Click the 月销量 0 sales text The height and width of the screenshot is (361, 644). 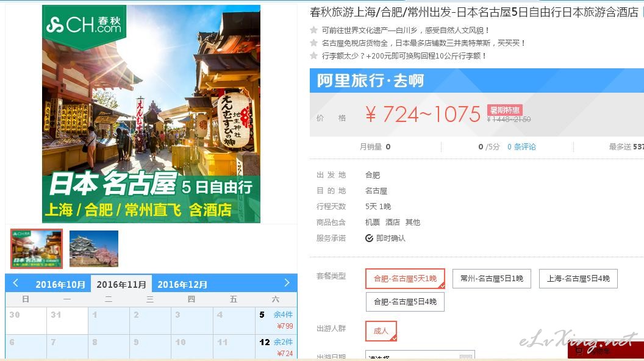point(375,146)
